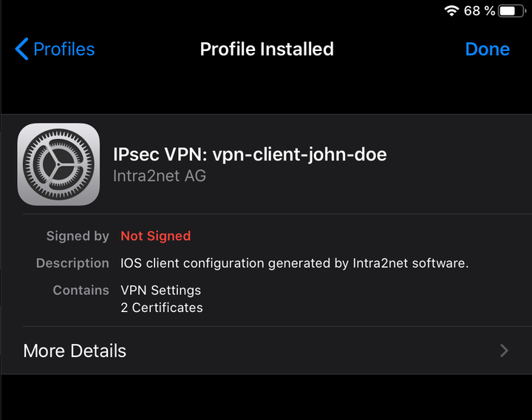Select the IOS client configuration description text
This screenshot has width=532, height=420.
(x=295, y=263)
